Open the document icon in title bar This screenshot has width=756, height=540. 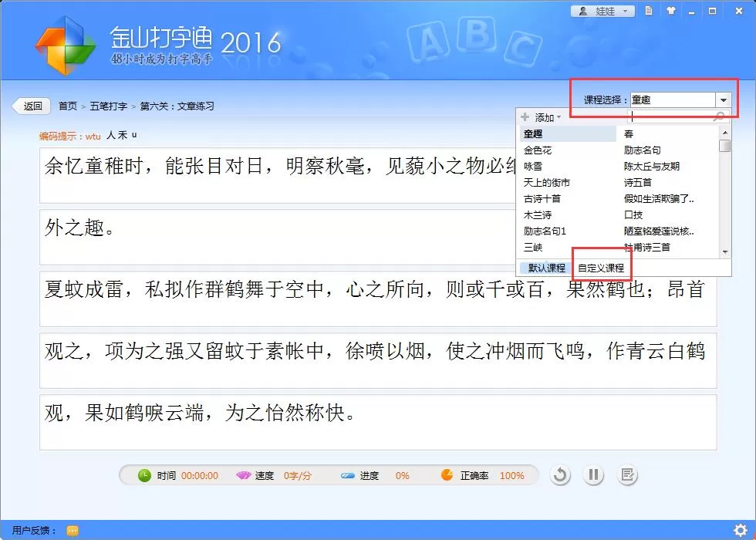649,11
